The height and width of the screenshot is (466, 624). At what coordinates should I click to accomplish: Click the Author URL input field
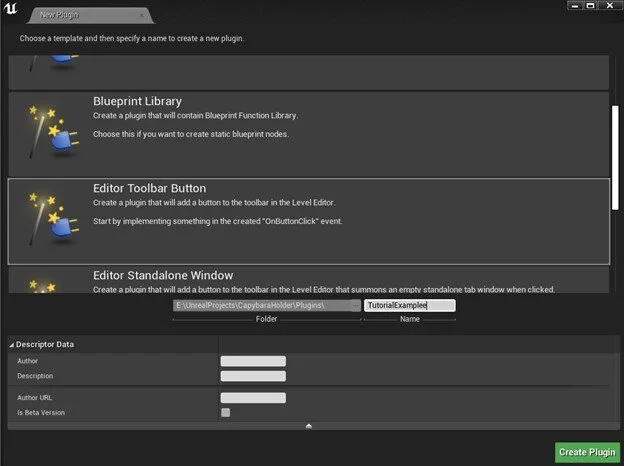[253, 398]
